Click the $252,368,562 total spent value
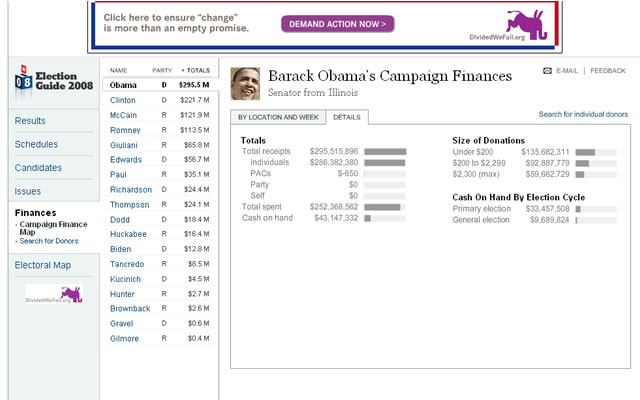 pos(334,207)
